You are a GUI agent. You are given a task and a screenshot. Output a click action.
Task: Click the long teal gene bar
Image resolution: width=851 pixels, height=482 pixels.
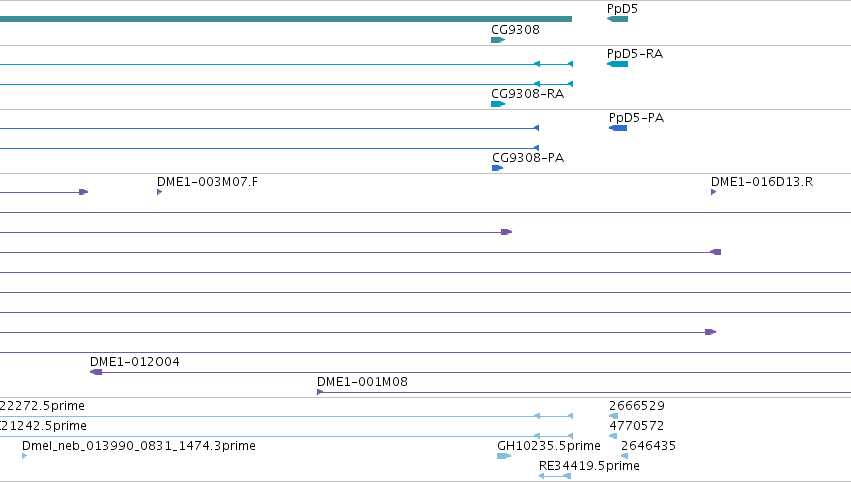[286, 19]
